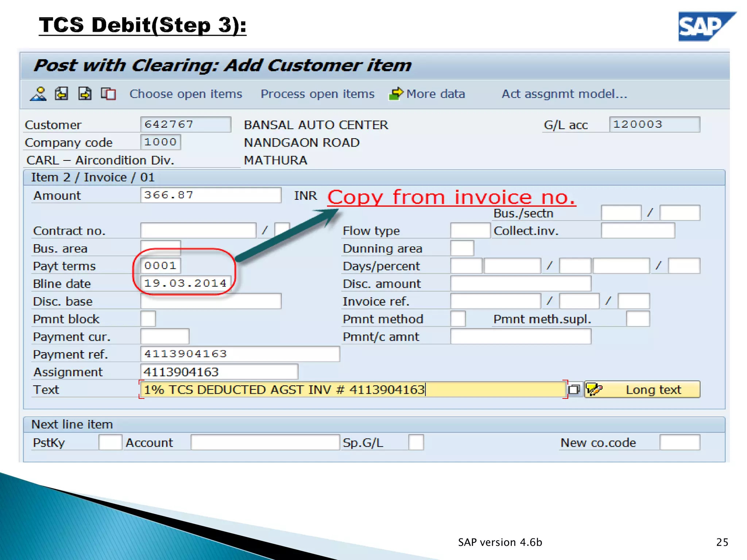Click the pencil icon on Long text
Viewport: 747px width, 560px height.
(594, 389)
